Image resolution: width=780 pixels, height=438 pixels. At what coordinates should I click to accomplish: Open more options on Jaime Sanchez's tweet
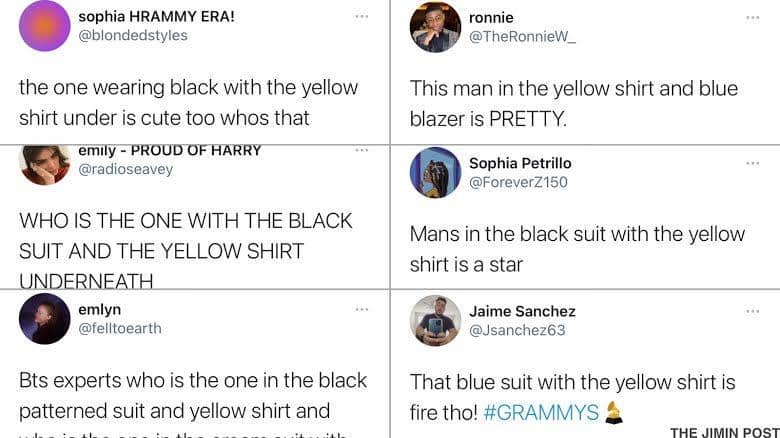[752, 311]
